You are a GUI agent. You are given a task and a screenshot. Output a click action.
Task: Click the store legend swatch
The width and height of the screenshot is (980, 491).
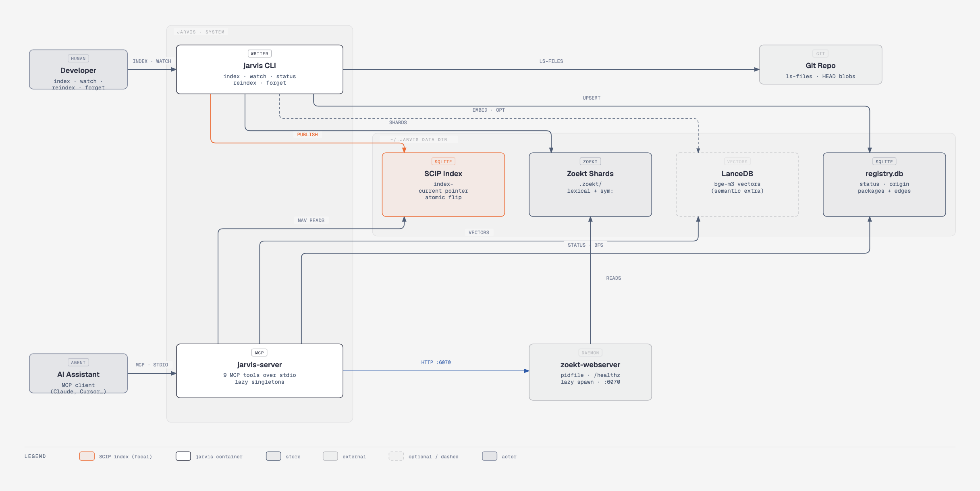click(274, 456)
